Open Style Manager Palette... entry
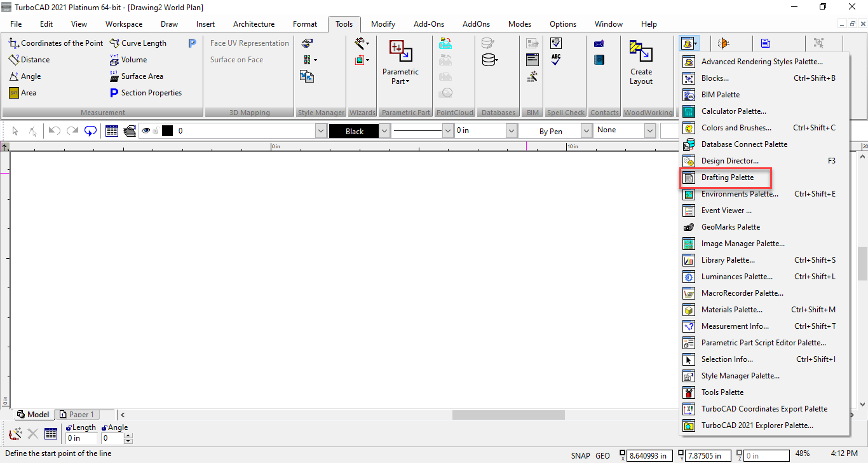 pos(765,376)
